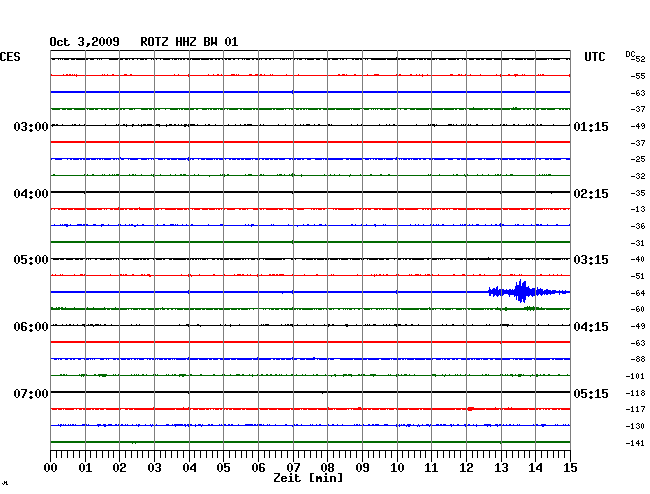The image size is (650, 494).
Task: Select the DC offset value "-130"
Action: click(635, 426)
